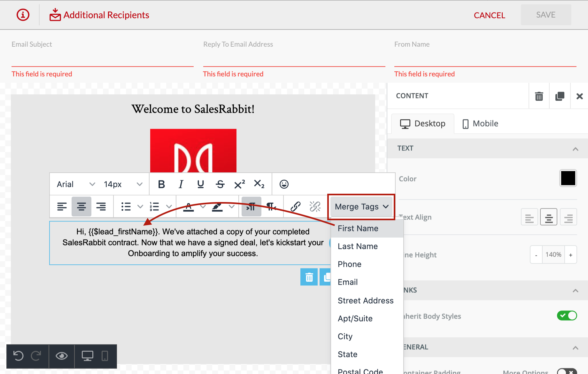
Task: Close the CONTENT panel
Action: pos(579,96)
